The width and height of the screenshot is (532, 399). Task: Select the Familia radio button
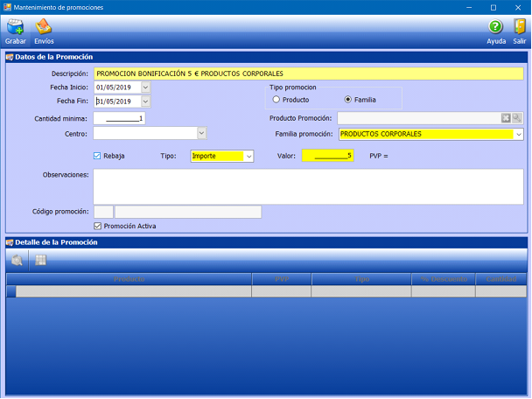347,100
